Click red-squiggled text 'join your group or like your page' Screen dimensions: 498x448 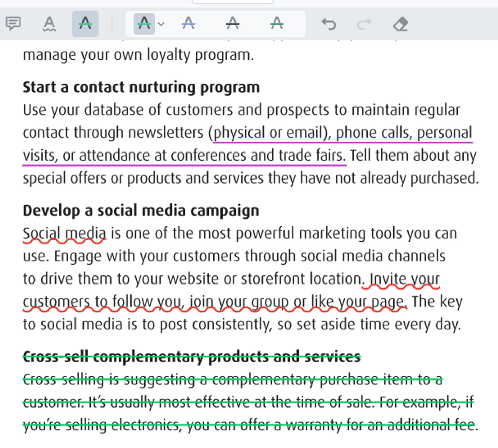[x=297, y=302]
